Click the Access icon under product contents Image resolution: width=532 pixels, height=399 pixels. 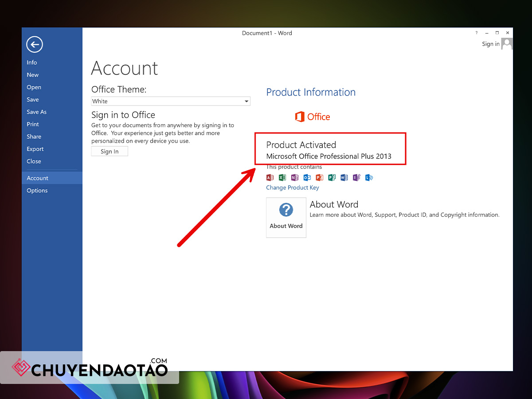(x=270, y=178)
